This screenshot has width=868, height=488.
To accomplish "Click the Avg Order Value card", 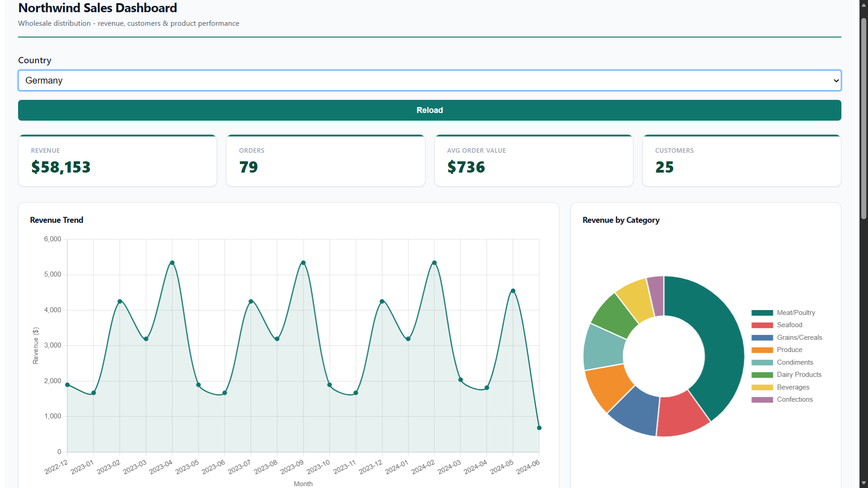I will click(x=533, y=161).
